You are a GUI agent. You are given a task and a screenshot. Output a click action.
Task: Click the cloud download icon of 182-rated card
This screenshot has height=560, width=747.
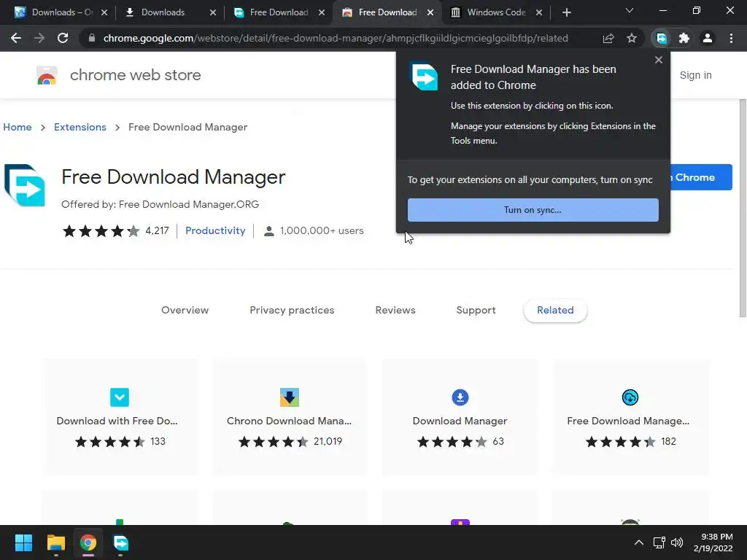tap(630, 397)
